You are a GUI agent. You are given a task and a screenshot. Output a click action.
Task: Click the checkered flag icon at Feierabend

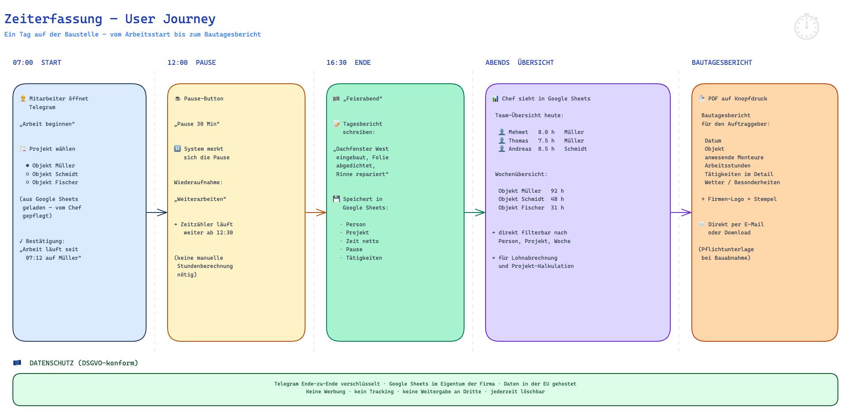point(336,99)
